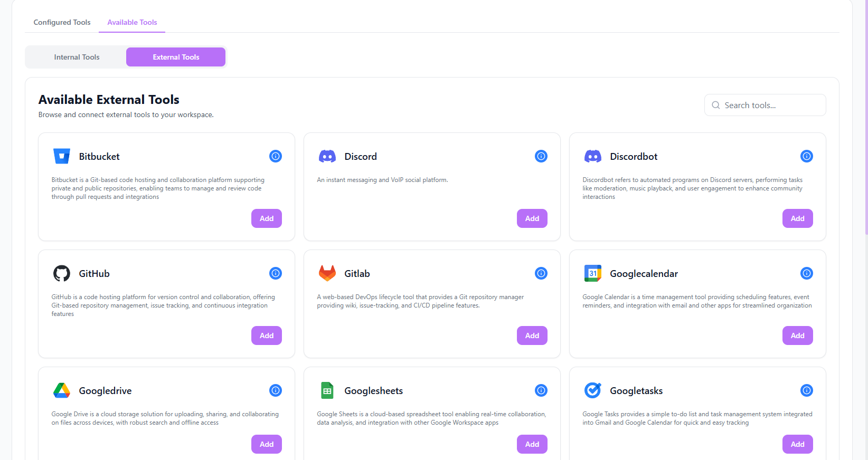Add the Discordbot tool
868x460 pixels.
click(x=798, y=218)
